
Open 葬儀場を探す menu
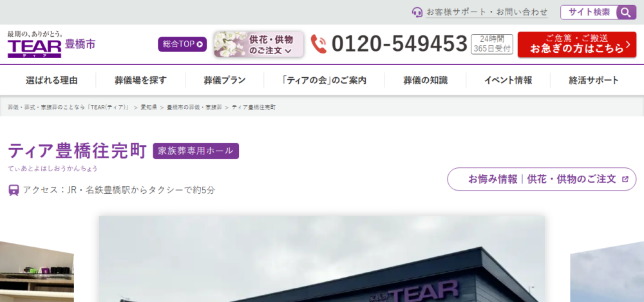pyautogui.click(x=140, y=80)
